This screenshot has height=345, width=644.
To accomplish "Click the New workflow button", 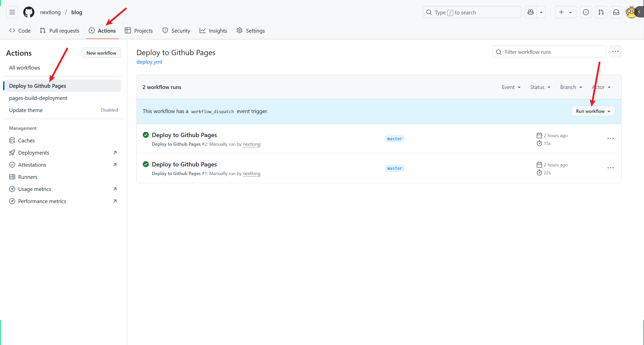I will 101,53.
